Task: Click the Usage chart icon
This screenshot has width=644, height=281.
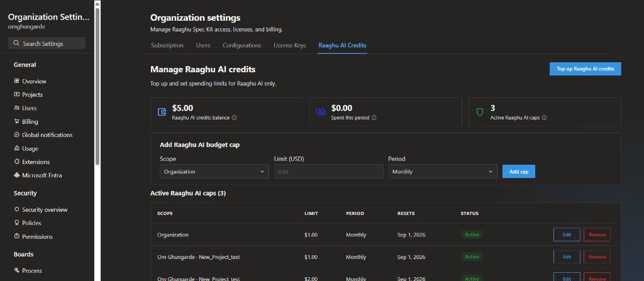Action: point(16,148)
